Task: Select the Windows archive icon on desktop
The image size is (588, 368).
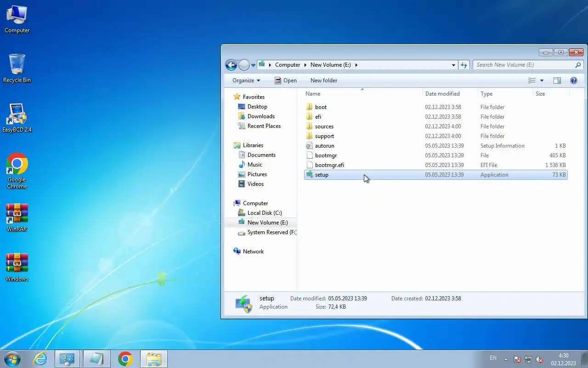Action: tap(17, 267)
